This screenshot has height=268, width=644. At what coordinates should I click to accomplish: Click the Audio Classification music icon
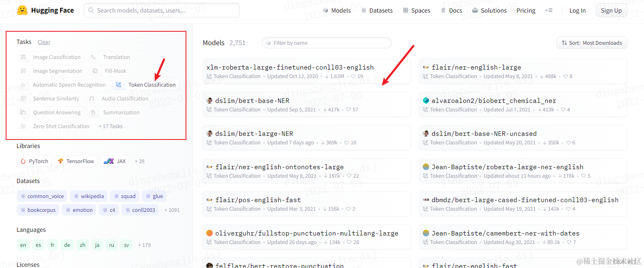(92, 98)
